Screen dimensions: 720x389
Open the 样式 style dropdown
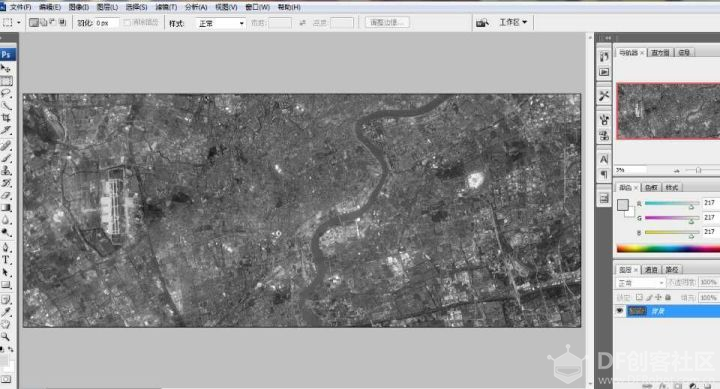point(221,23)
